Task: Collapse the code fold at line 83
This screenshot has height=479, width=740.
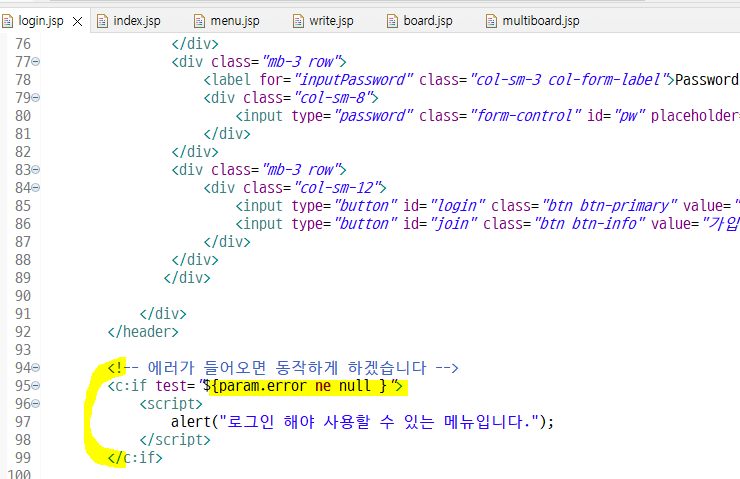Action: coord(36,170)
